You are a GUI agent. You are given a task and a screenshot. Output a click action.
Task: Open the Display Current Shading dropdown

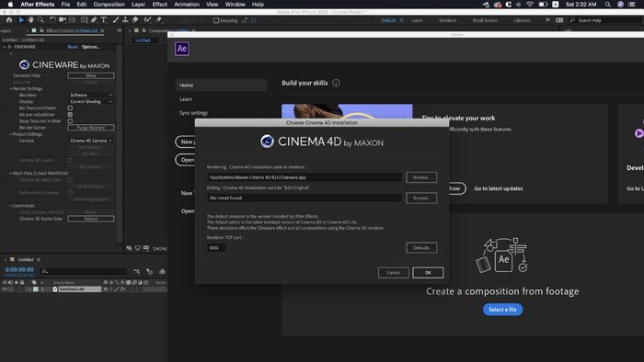(x=91, y=102)
